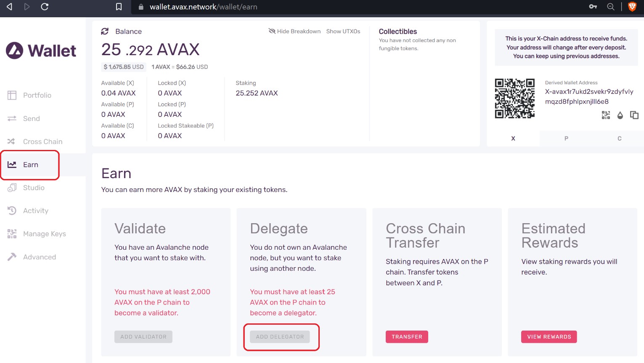Click the 1 AVAX = $66.26 USD rate

point(180,67)
